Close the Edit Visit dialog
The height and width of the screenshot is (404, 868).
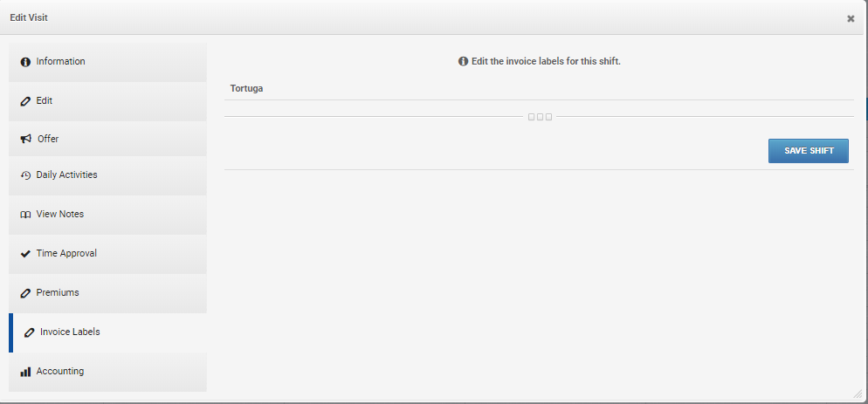(851, 18)
